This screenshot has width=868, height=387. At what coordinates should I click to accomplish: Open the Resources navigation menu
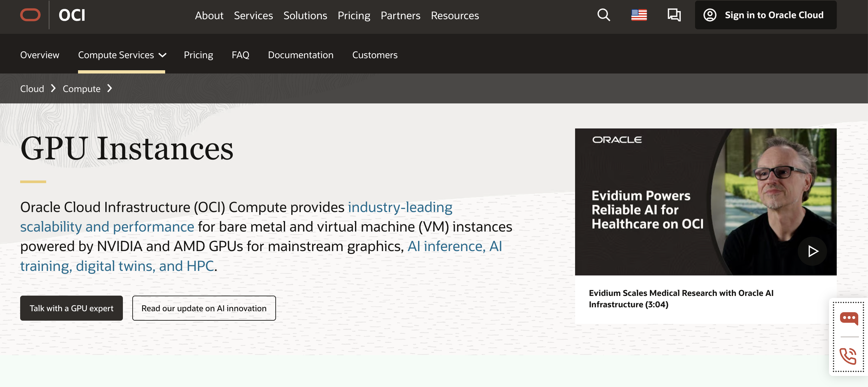tap(454, 16)
